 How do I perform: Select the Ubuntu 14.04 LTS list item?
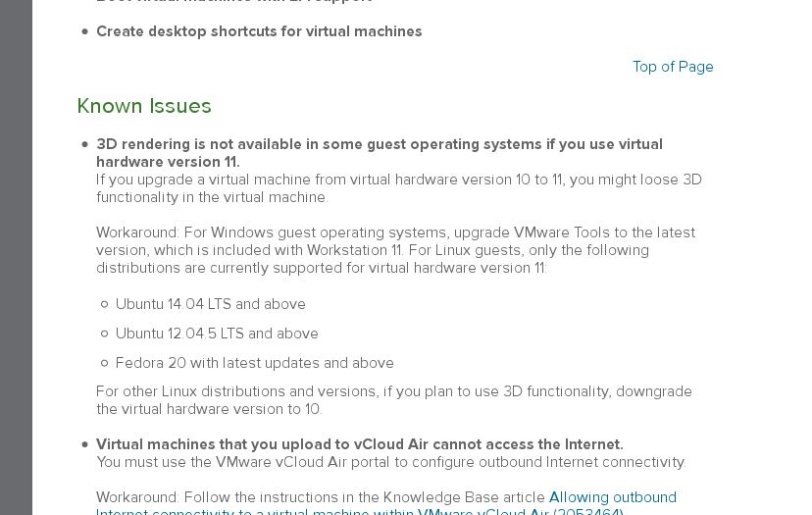click(210, 304)
